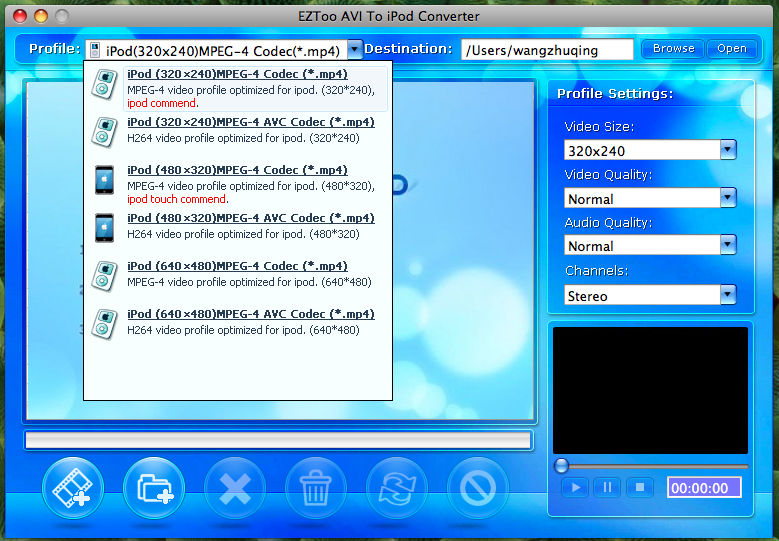Image resolution: width=779 pixels, height=541 pixels.
Task: Open the Audio Quality dropdown
Action: pyautogui.click(x=727, y=245)
